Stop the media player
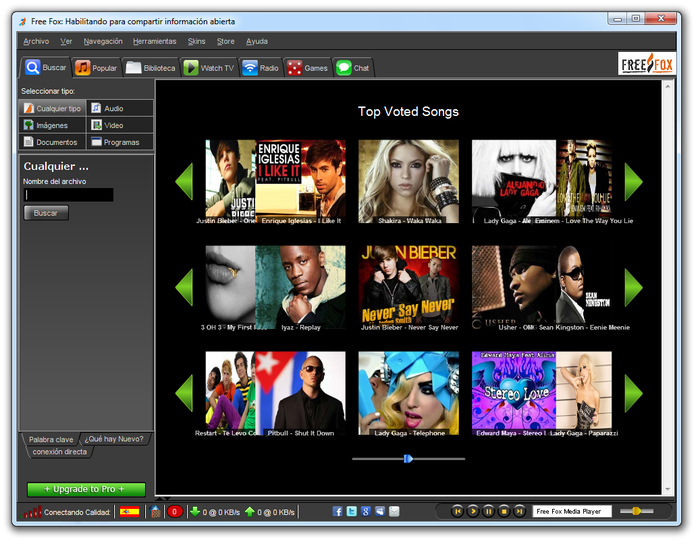700x548 pixels. pyautogui.click(x=504, y=511)
